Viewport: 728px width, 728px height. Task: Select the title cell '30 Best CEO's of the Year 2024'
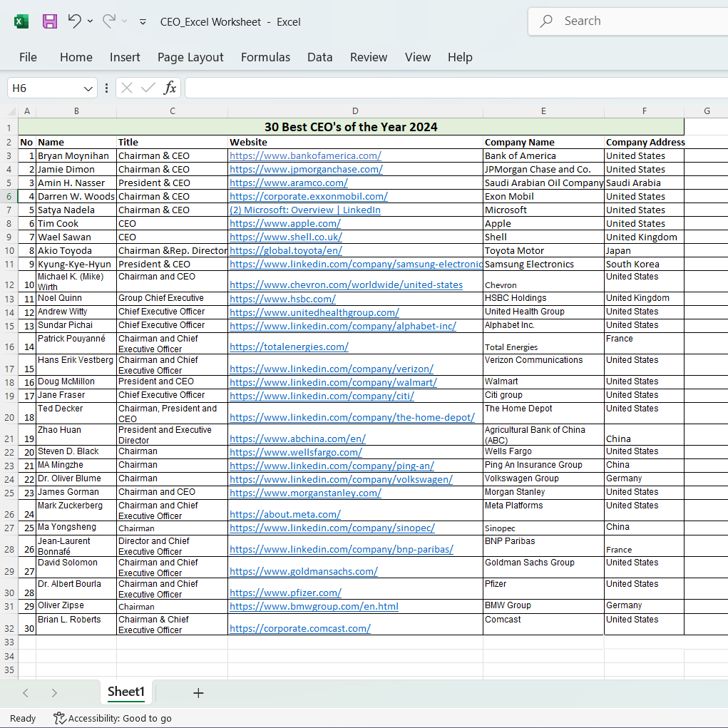click(351, 127)
